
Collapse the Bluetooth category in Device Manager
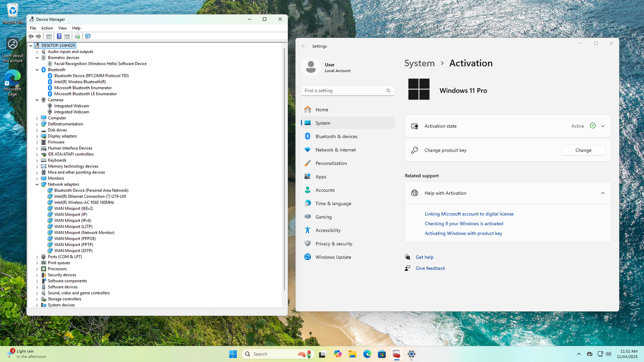[37, 70]
